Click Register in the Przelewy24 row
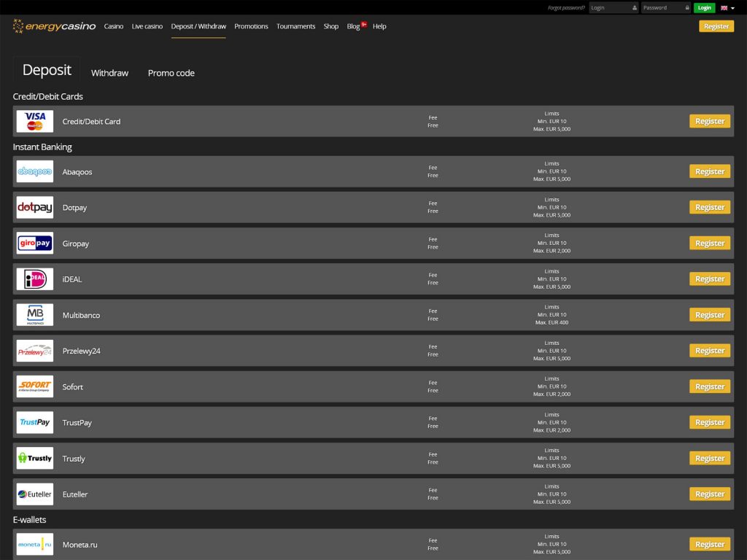The image size is (747, 560). [709, 351]
